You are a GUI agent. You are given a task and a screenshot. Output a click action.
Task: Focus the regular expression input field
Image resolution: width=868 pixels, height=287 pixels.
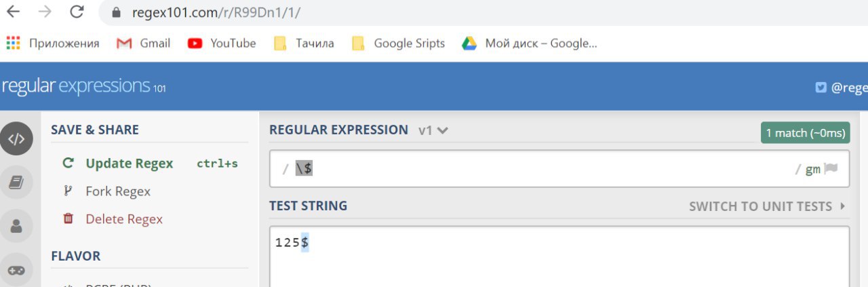pos(542,169)
